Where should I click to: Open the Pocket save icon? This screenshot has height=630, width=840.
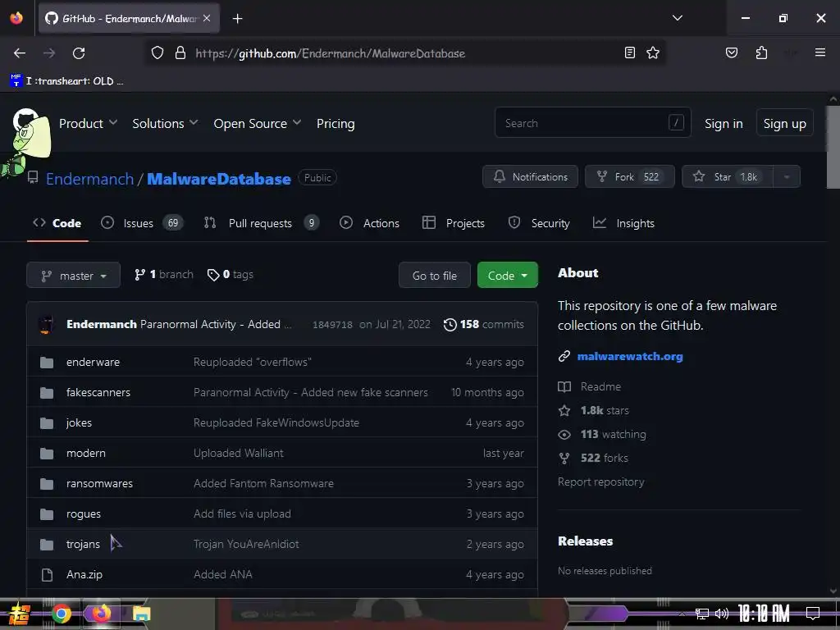(731, 52)
